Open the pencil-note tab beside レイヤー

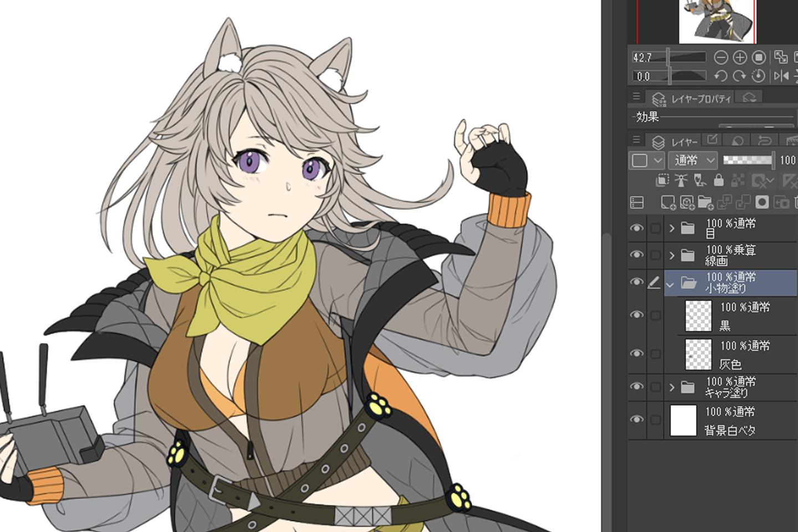(x=713, y=140)
